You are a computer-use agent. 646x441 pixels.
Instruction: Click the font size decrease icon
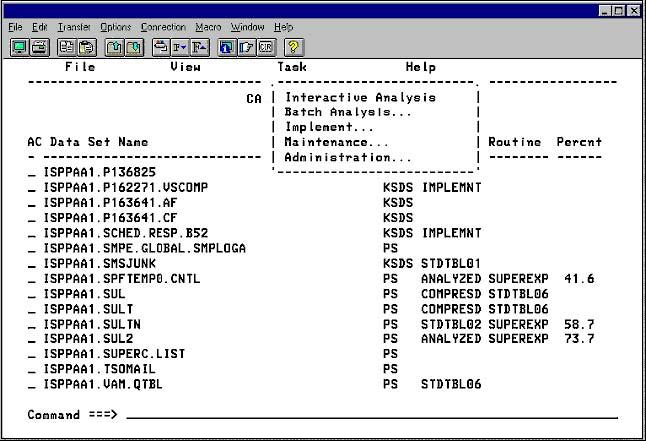coord(182,47)
